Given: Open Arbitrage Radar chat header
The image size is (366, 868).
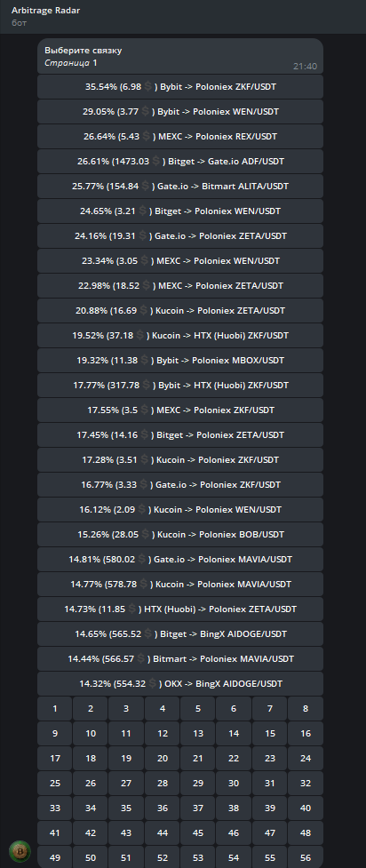Looking at the screenshot, I should coord(183,16).
